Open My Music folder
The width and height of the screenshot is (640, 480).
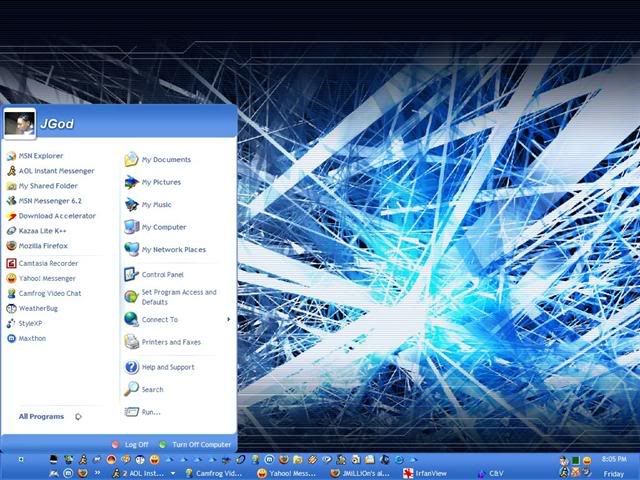click(x=148, y=204)
